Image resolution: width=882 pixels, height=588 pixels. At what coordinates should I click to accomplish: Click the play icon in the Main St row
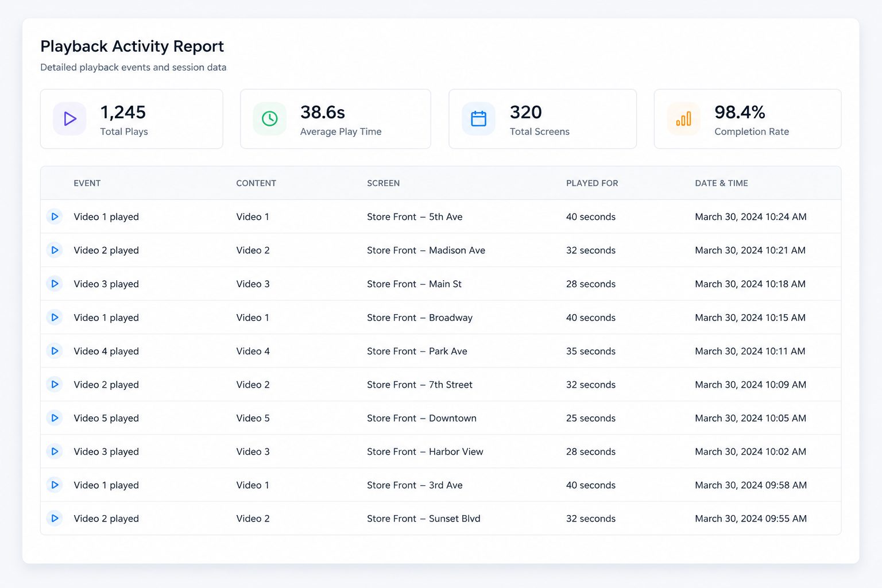55,284
